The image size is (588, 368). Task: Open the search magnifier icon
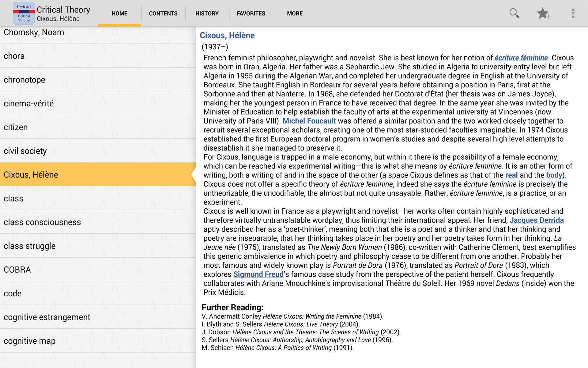[x=514, y=13]
